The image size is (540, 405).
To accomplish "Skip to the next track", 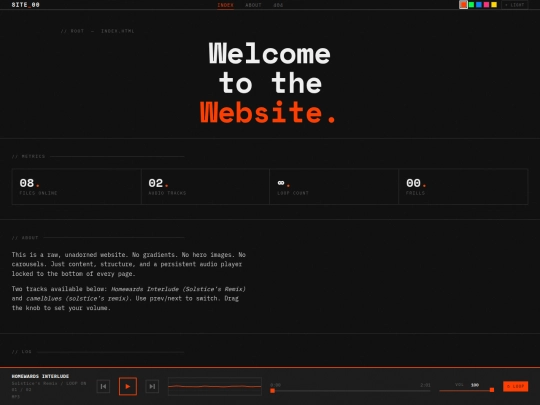I will point(152,386).
